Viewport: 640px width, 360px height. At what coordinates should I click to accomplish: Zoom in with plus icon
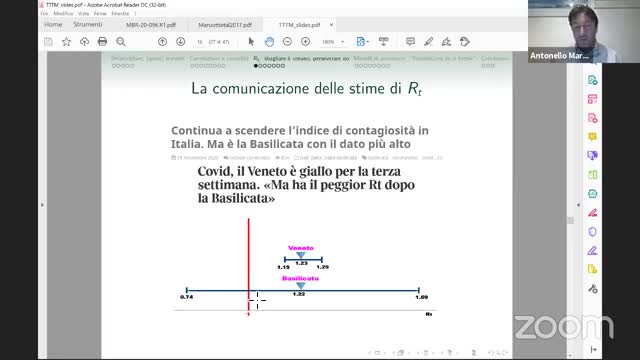[305, 42]
